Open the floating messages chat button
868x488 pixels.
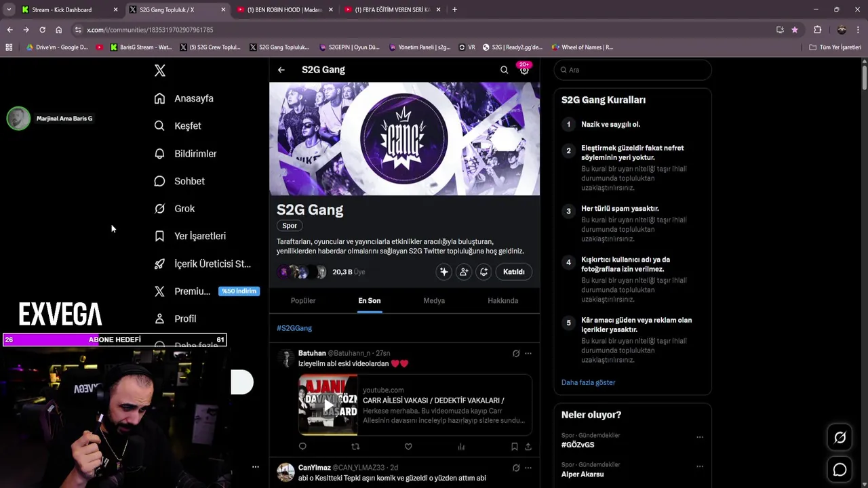click(x=840, y=470)
